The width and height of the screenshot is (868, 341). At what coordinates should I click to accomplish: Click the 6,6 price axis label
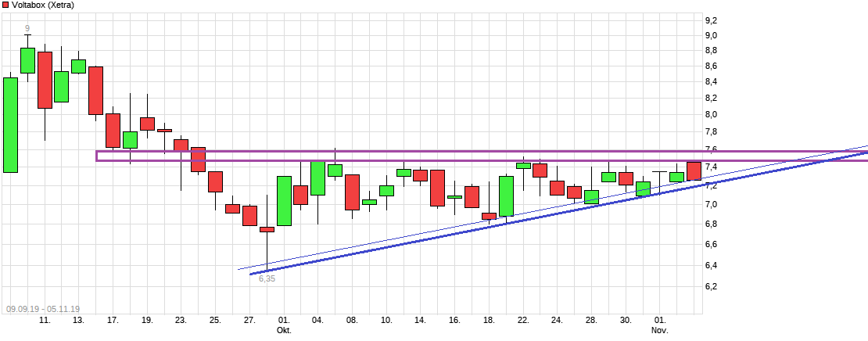click(711, 244)
